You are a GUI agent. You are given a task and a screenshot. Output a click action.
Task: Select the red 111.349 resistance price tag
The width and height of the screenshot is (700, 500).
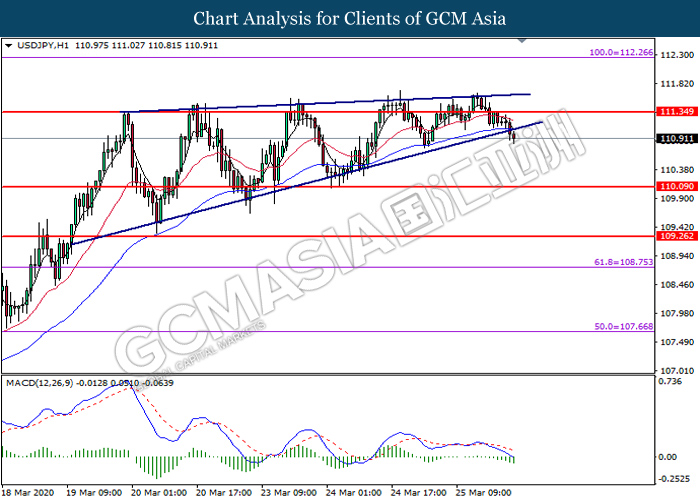[x=670, y=113]
